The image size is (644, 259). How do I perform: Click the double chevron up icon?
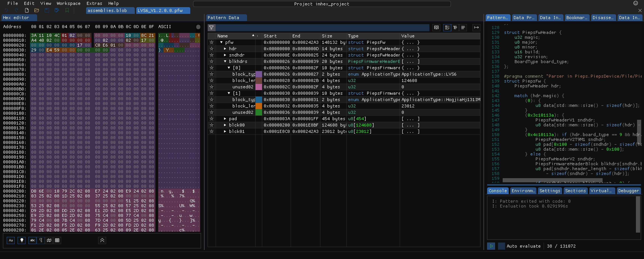click(x=102, y=240)
